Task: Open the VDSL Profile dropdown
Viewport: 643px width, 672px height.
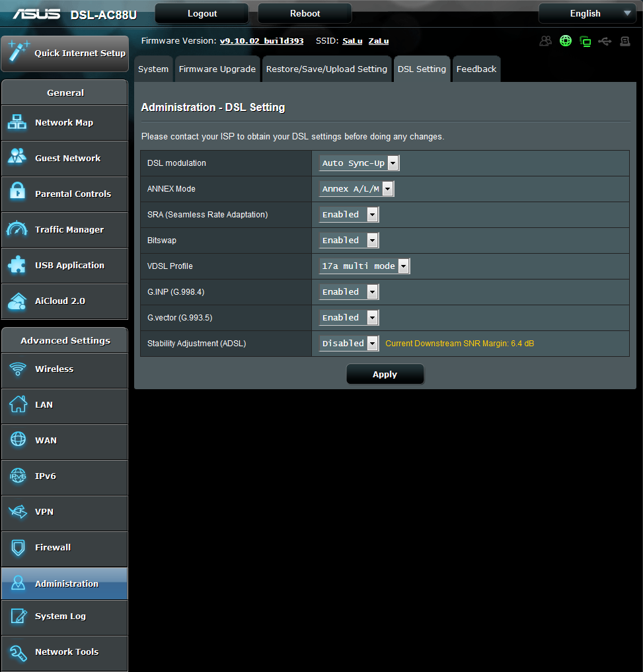Action: (364, 266)
